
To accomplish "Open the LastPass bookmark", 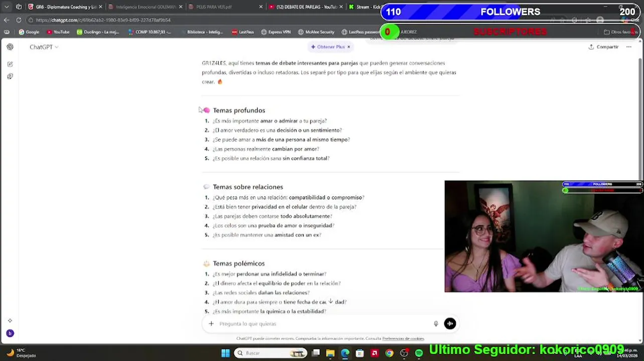I will [243, 32].
